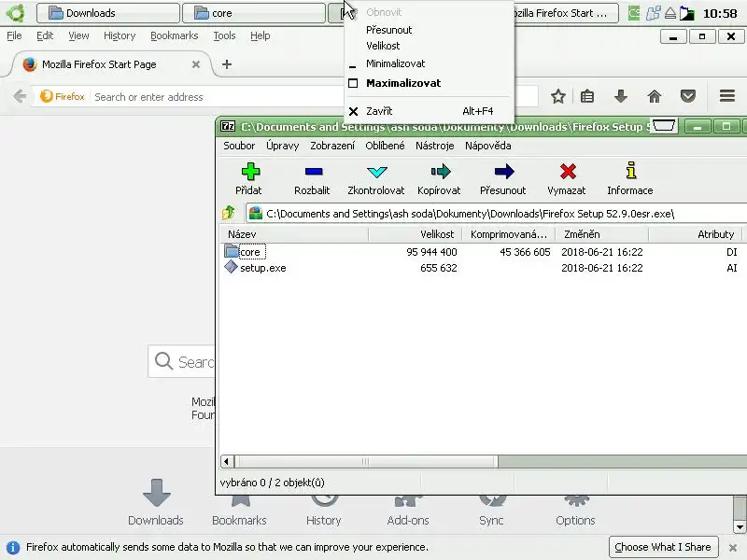Select Přesunout in the window menu
Image resolution: width=747 pixels, height=560 pixels.
pyautogui.click(x=388, y=30)
